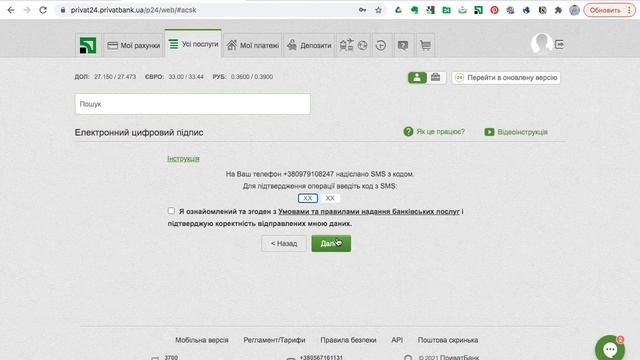Bookmark page with star icon

tap(378, 10)
